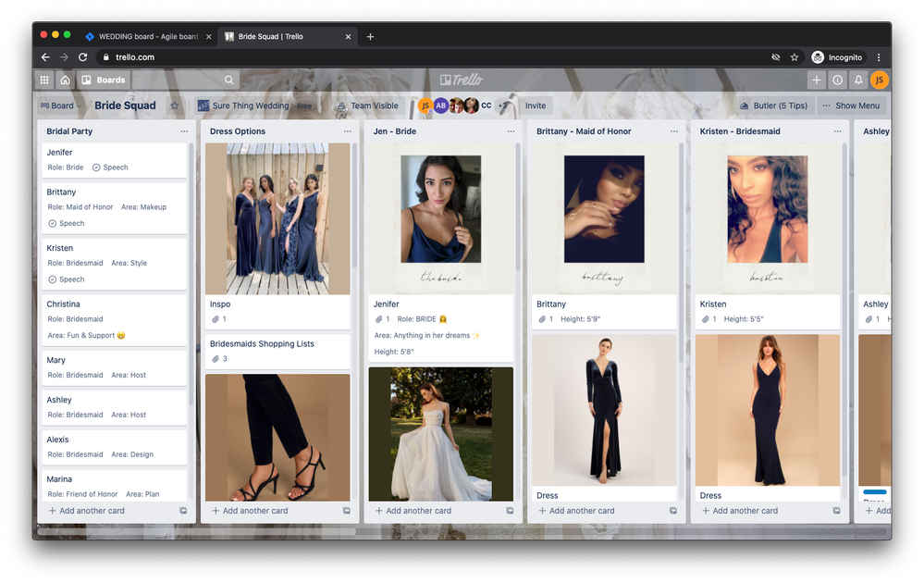Viewport: 924px width, 583px height.
Task: Open the white wedding gown photo card
Action: pos(441,434)
